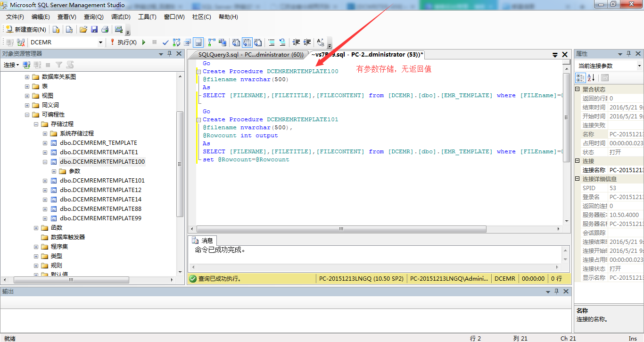Click the green debug play arrow
Screen dimensions: 644x342
(144, 42)
